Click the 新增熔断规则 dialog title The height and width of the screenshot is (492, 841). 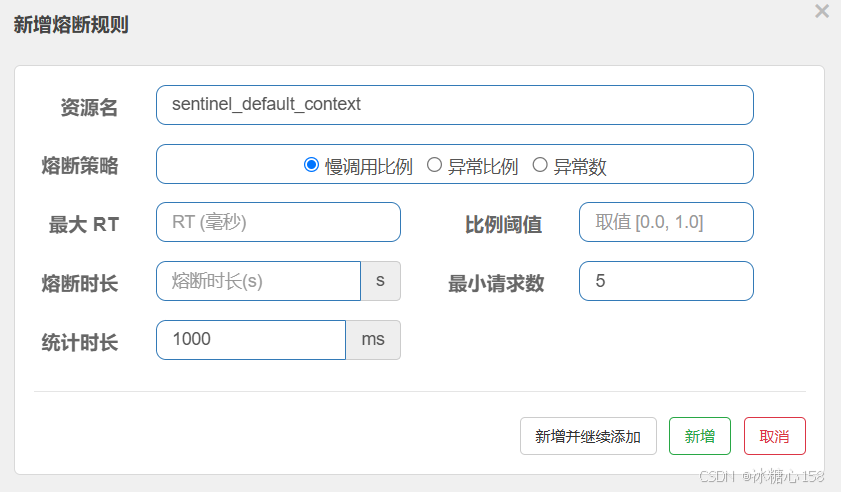(71, 25)
